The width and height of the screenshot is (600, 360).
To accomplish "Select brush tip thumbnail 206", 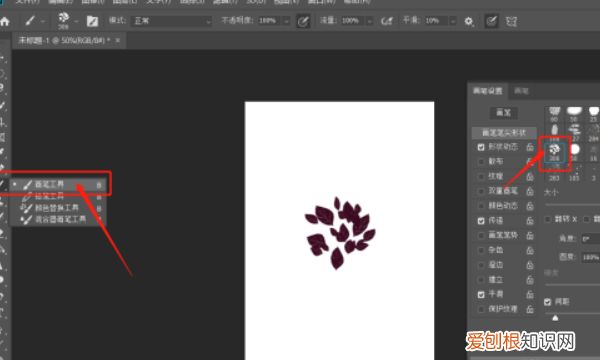I will coord(554,152).
